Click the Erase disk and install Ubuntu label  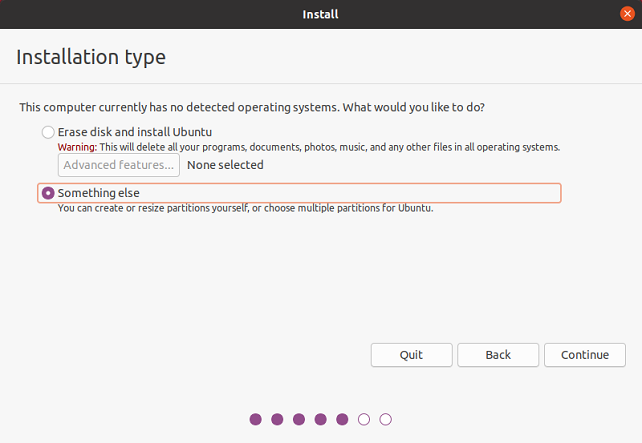pos(135,132)
